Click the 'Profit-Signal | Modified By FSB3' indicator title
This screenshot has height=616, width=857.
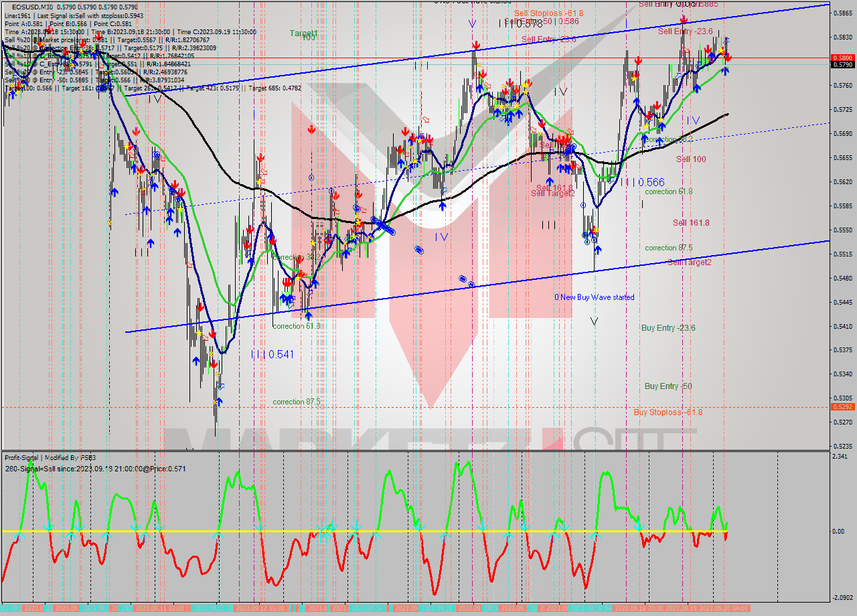coord(50,457)
